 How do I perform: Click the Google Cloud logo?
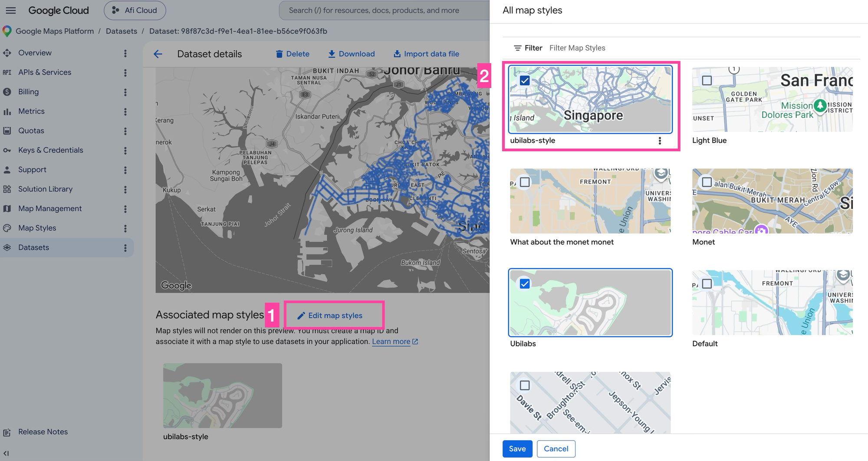click(x=58, y=10)
